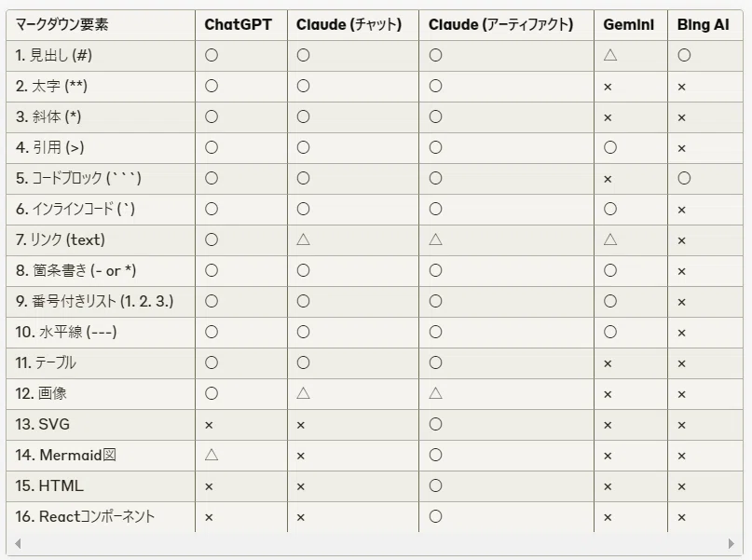
Task: Click the cross for ChatGPT in HTML row
Action: pyautogui.click(x=209, y=486)
